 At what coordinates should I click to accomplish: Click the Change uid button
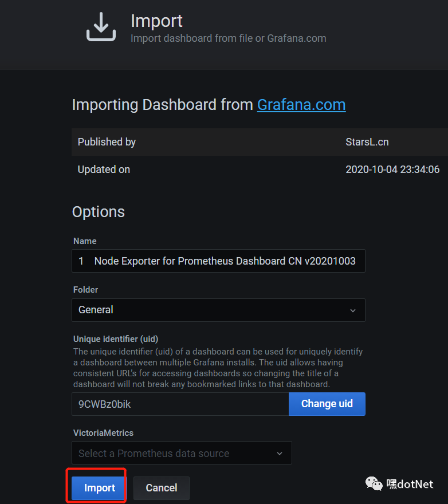click(x=327, y=404)
